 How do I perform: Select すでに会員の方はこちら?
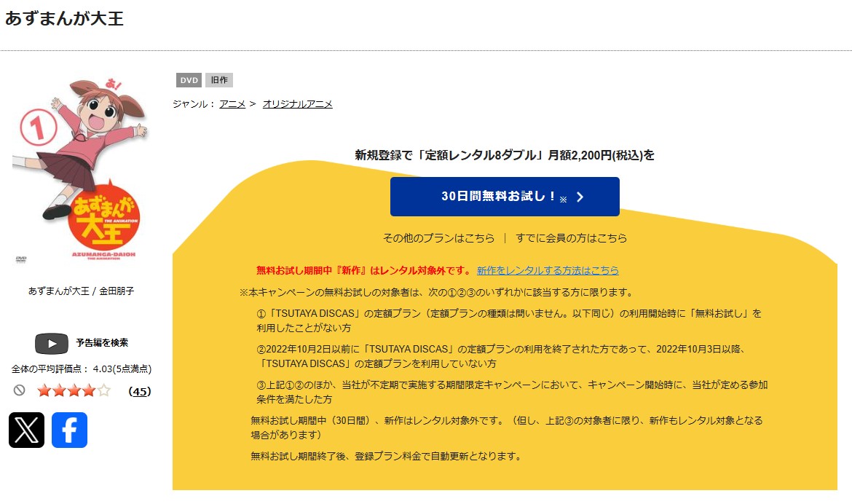(x=571, y=238)
